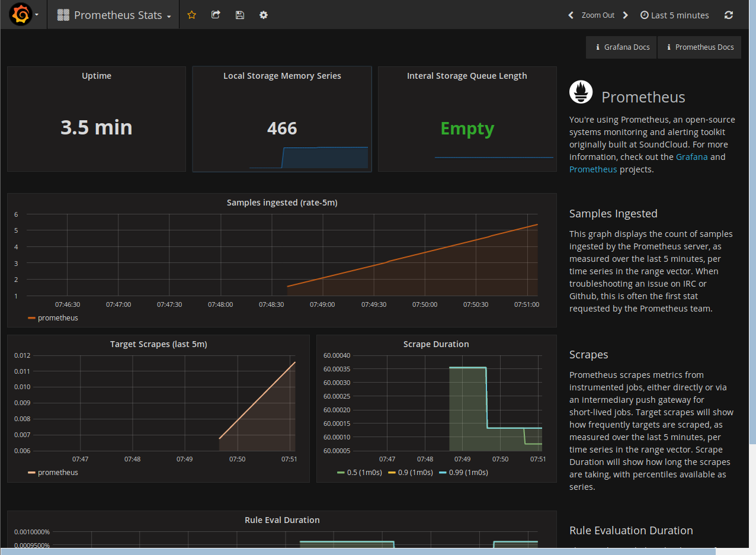The image size is (756, 555).
Task: Click the clock icon in the time picker
Action: (x=644, y=15)
